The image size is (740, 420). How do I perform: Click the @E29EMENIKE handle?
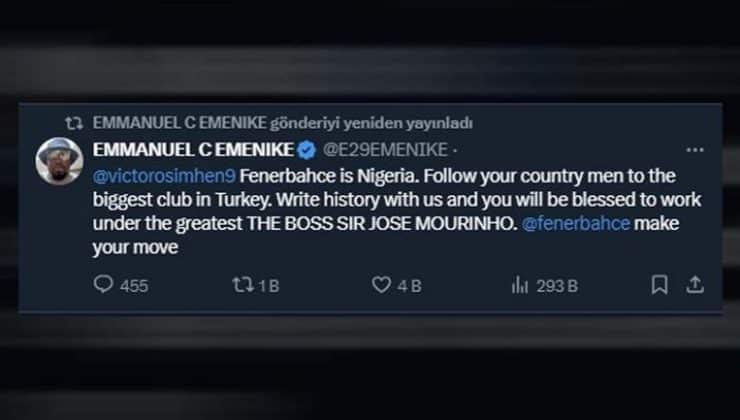385,150
